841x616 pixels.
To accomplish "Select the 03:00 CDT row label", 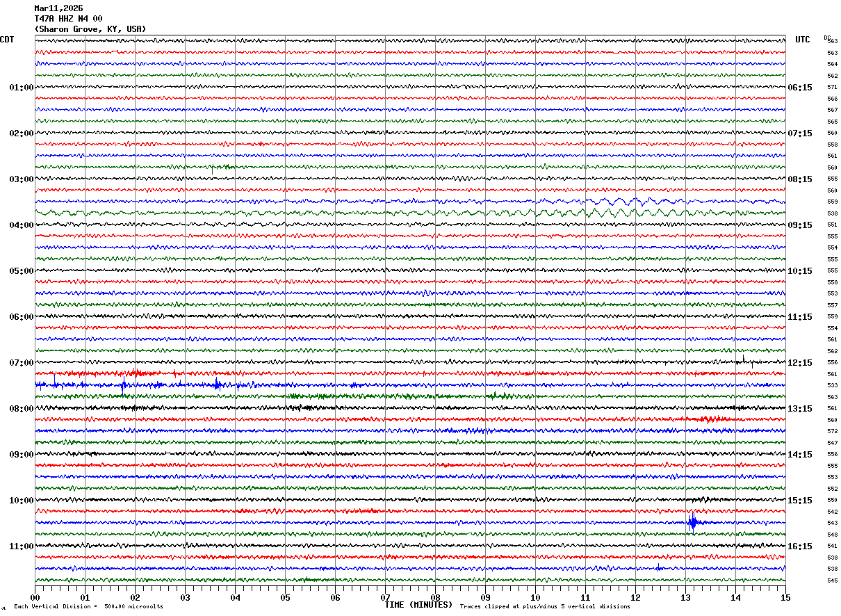I will (21, 179).
